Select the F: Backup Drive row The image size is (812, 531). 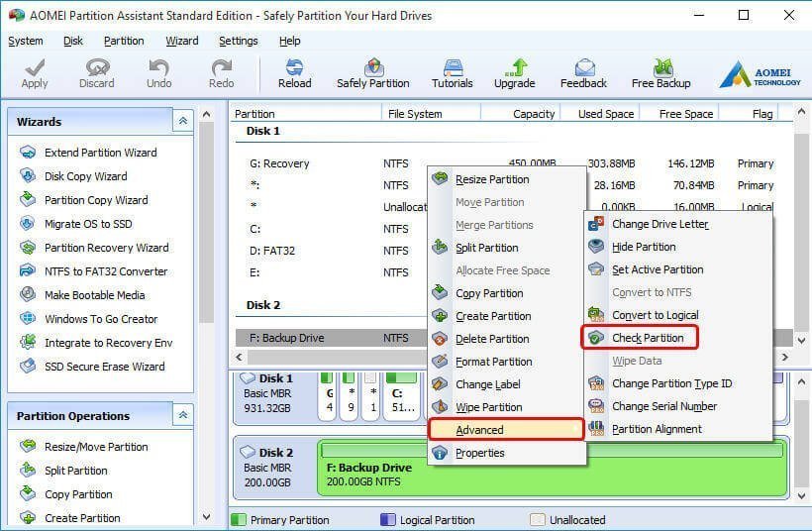[332, 338]
